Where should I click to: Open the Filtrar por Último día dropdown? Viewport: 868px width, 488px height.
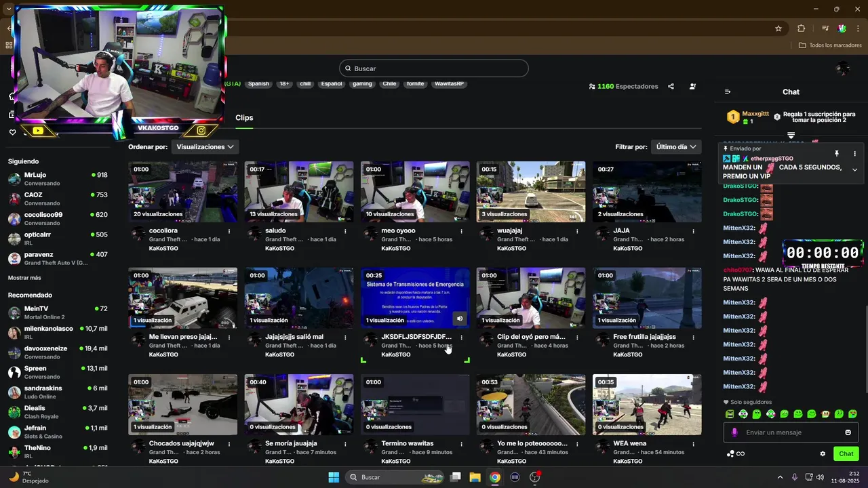click(676, 147)
